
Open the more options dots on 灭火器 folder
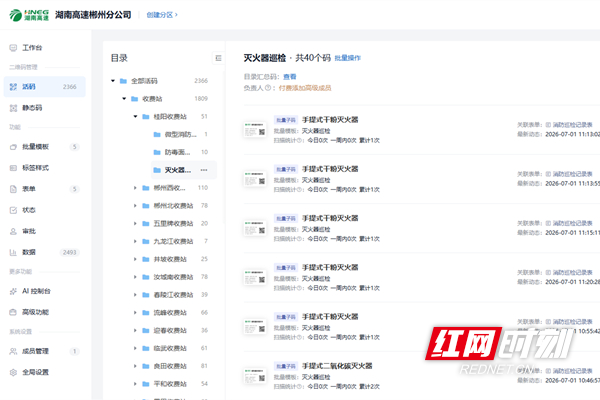(204, 170)
